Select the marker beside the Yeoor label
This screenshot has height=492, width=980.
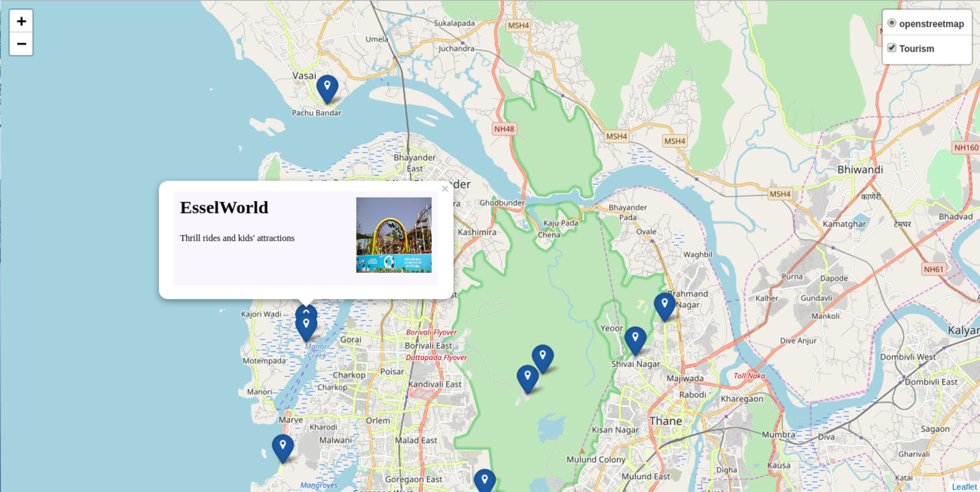[x=635, y=341]
